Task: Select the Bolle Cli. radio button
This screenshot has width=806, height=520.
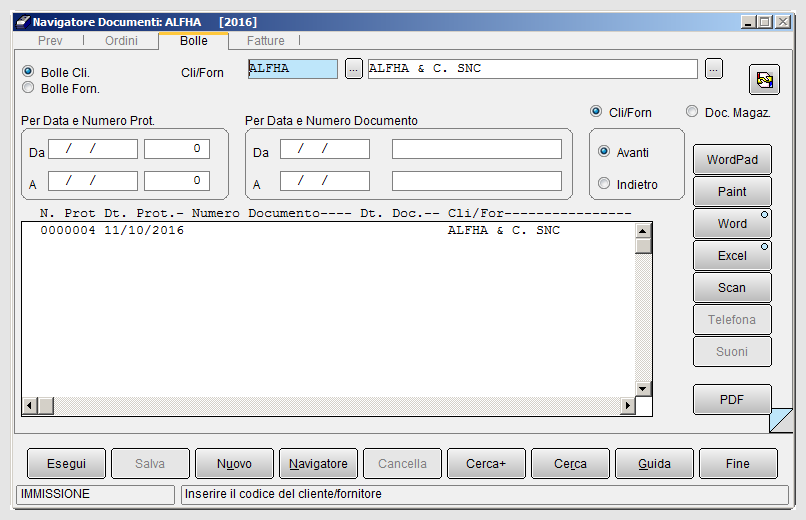Action: pos(28,71)
